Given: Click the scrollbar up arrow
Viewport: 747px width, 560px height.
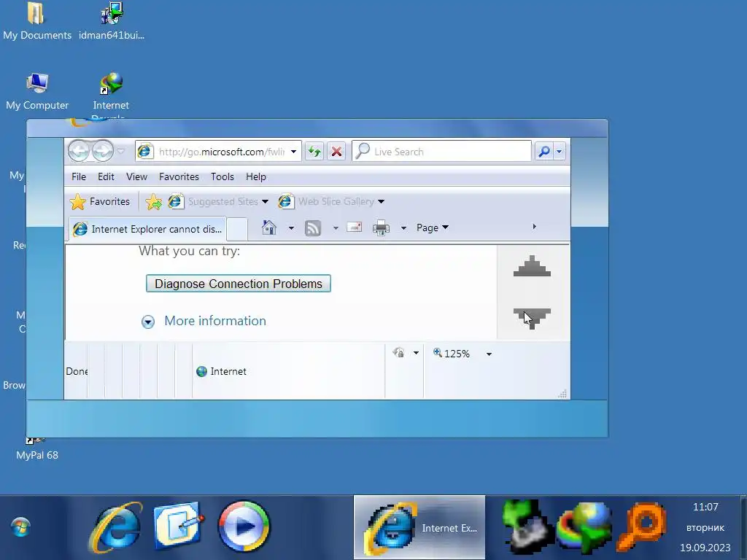Looking at the screenshot, I should point(532,266).
